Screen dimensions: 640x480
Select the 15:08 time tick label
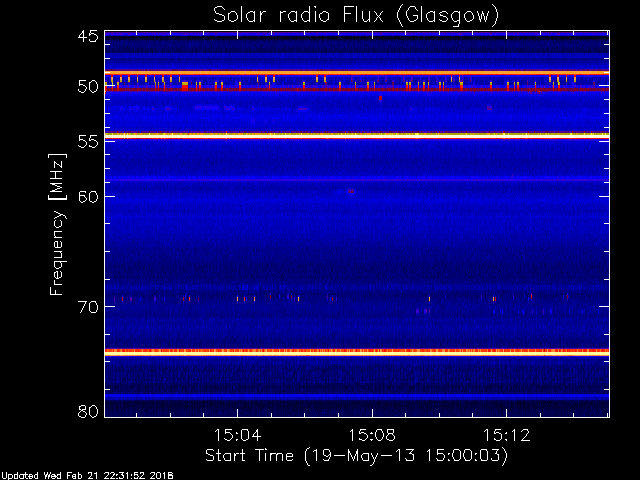[372, 437]
